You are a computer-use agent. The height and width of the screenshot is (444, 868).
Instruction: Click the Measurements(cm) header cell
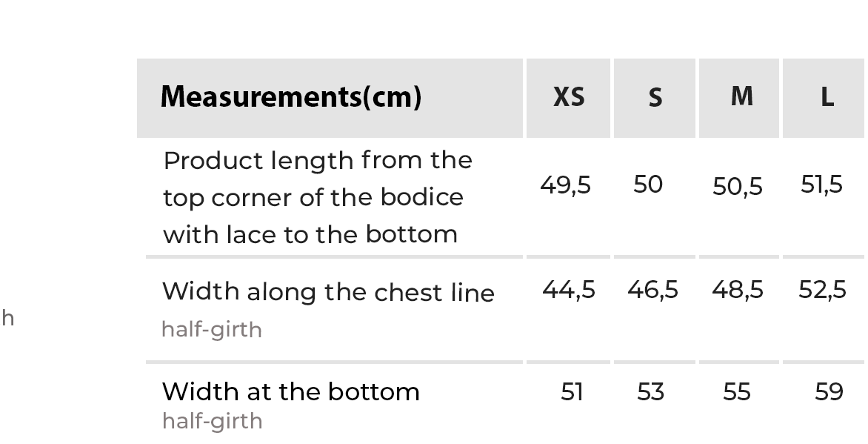click(291, 97)
